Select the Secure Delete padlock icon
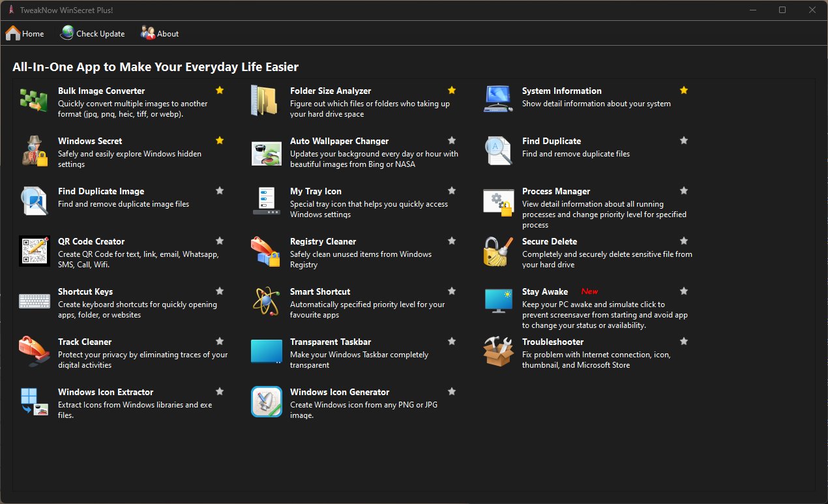This screenshot has width=828, height=504. (x=498, y=251)
